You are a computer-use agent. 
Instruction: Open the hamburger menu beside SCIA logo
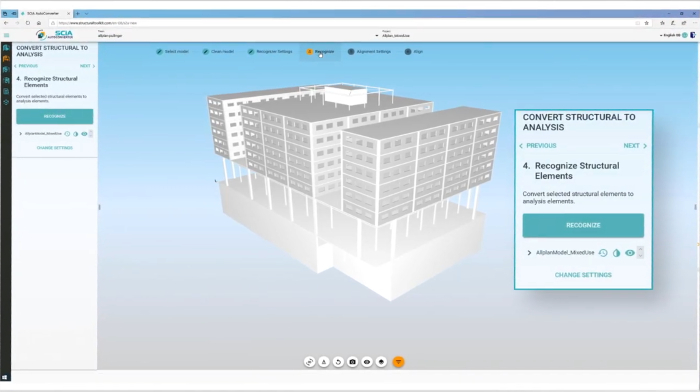tap(6, 35)
